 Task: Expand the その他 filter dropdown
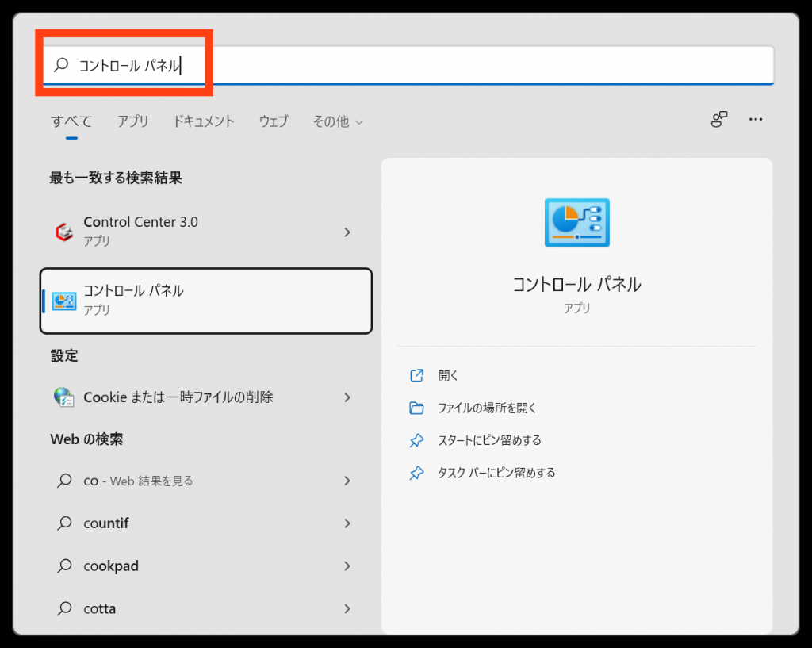[x=337, y=121]
